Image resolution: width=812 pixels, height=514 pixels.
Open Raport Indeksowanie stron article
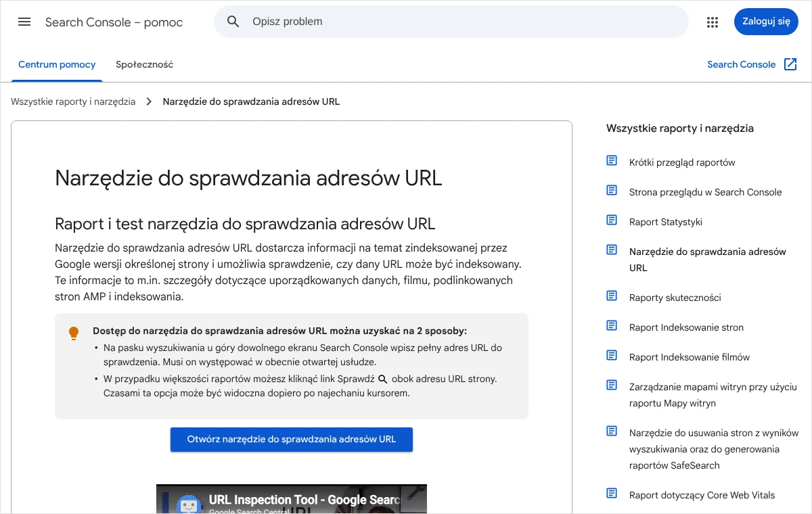click(x=686, y=327)
